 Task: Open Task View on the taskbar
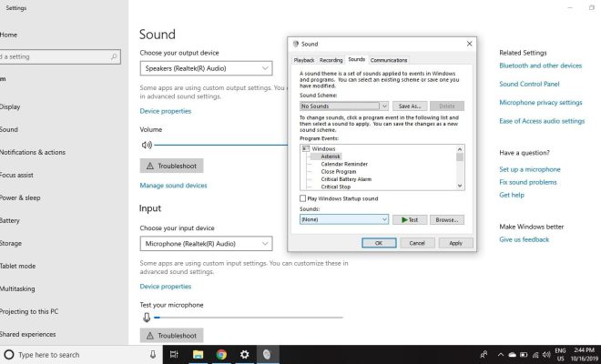(174, 354)
